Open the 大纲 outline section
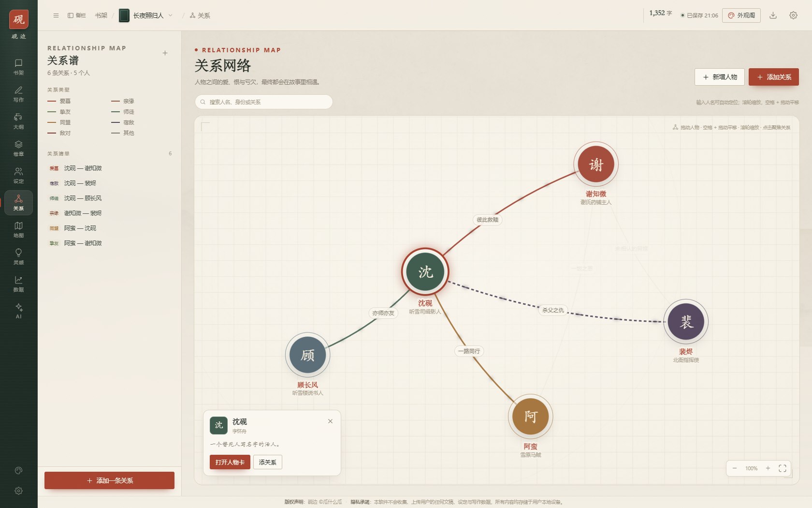 click(x=18, y=121)
